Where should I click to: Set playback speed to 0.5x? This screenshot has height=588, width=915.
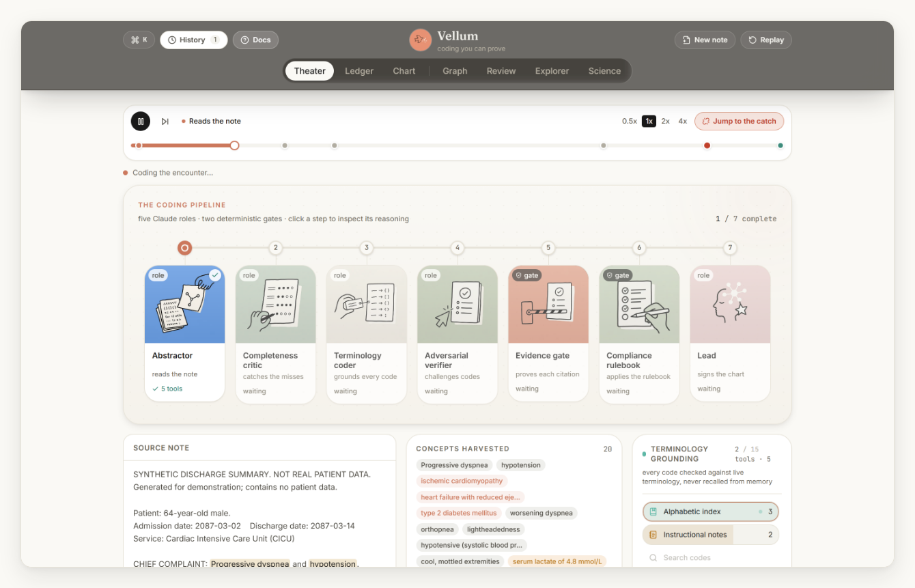coord(630,121)
